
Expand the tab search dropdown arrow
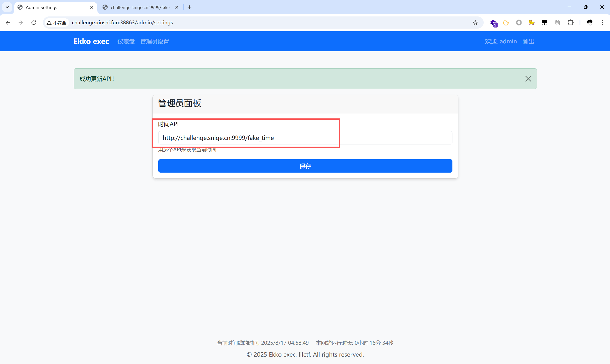click(7, 7)
